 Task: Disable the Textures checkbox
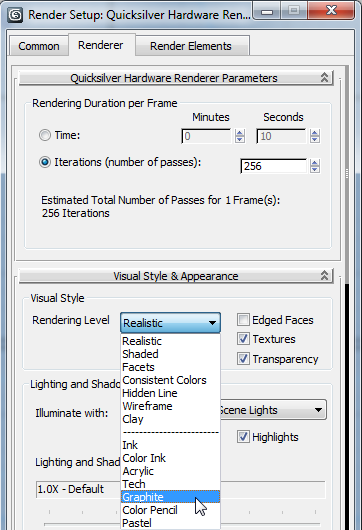(x=243, y=339)
